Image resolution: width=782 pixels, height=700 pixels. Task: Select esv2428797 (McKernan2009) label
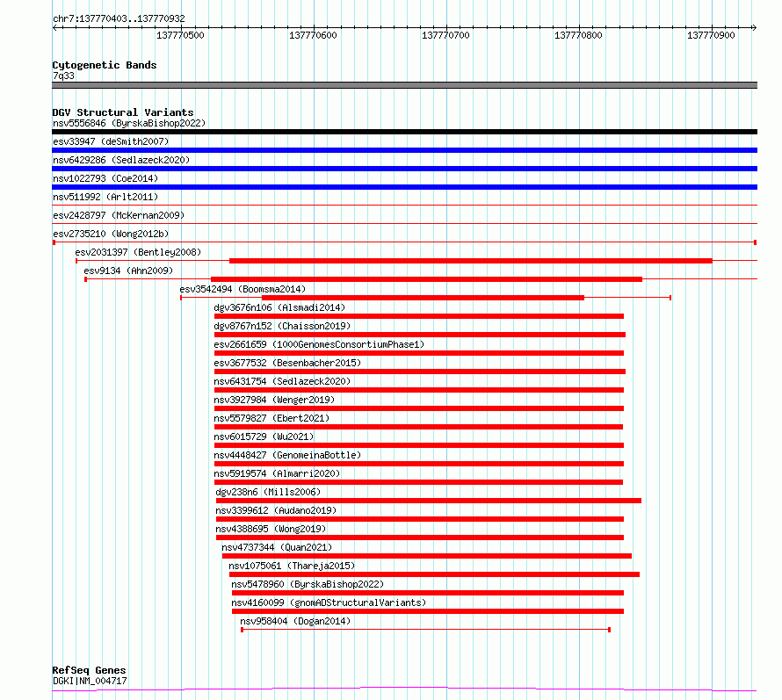click(x=119, y=215)
